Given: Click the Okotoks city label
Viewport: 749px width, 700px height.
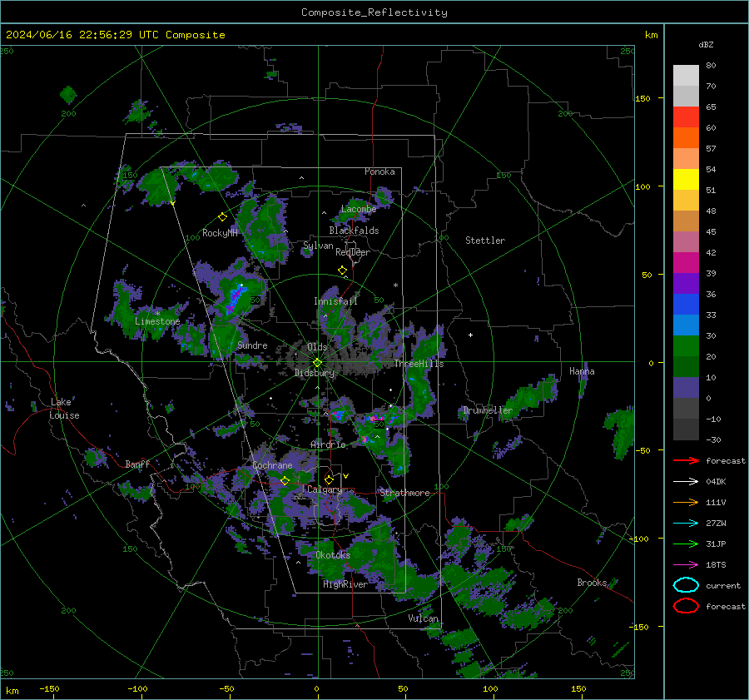Looking at the screenshot, I should tap(333, 554).
